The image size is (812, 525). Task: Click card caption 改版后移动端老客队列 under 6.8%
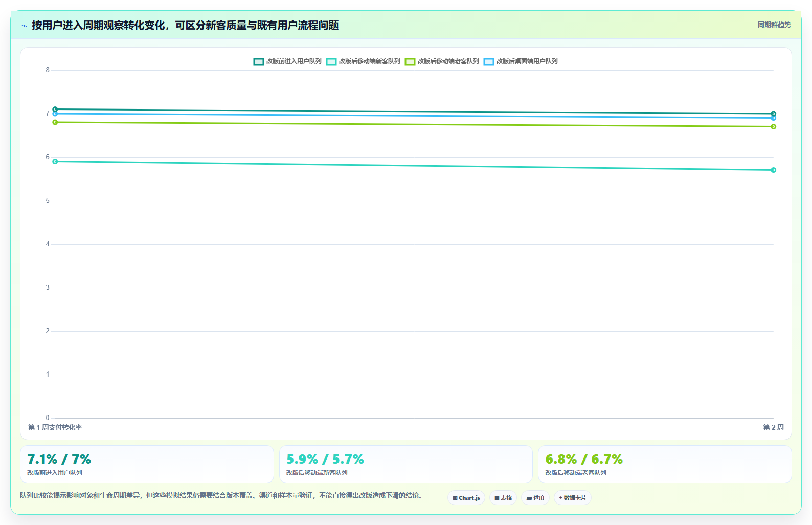[x=576, y=473]
